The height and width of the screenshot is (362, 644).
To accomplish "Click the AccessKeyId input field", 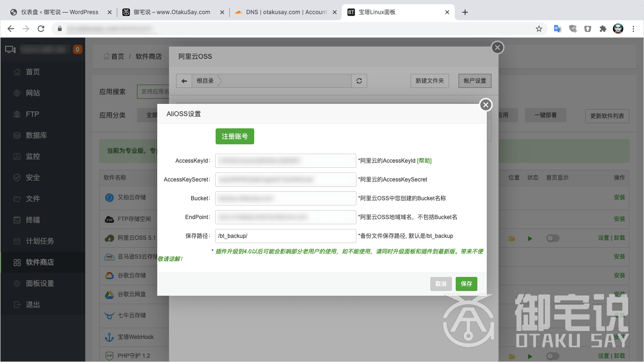I will (x=286, y=161).
